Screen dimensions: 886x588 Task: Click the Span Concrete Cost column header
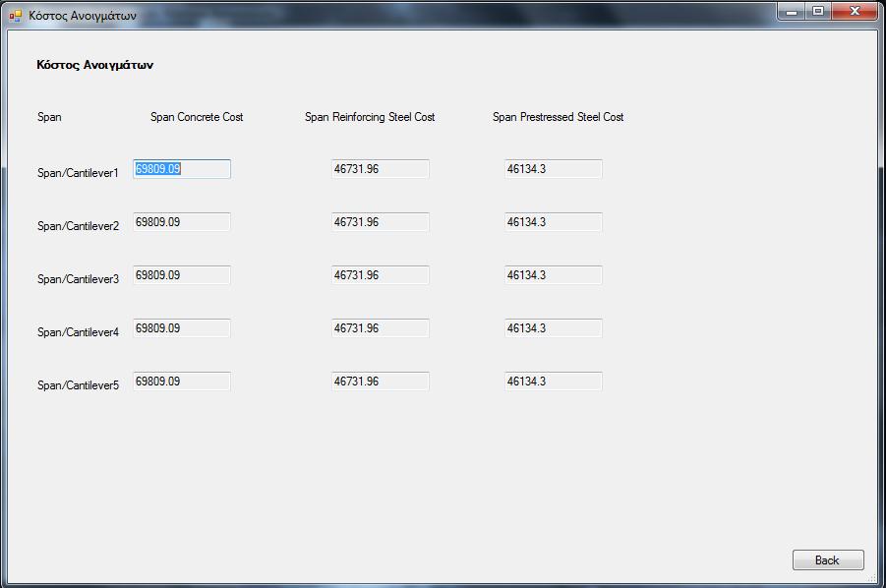(x=197, y=117)
